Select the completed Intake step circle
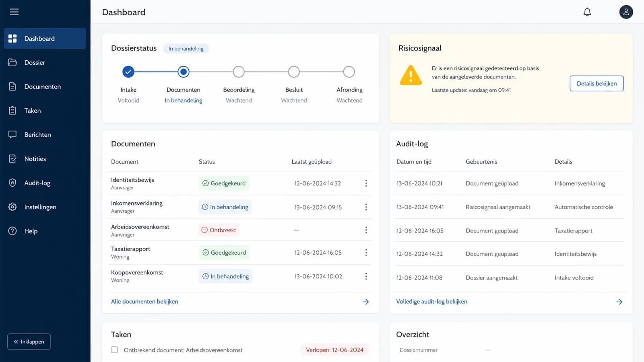Screen dimensions: 644x362 point(128,72)
